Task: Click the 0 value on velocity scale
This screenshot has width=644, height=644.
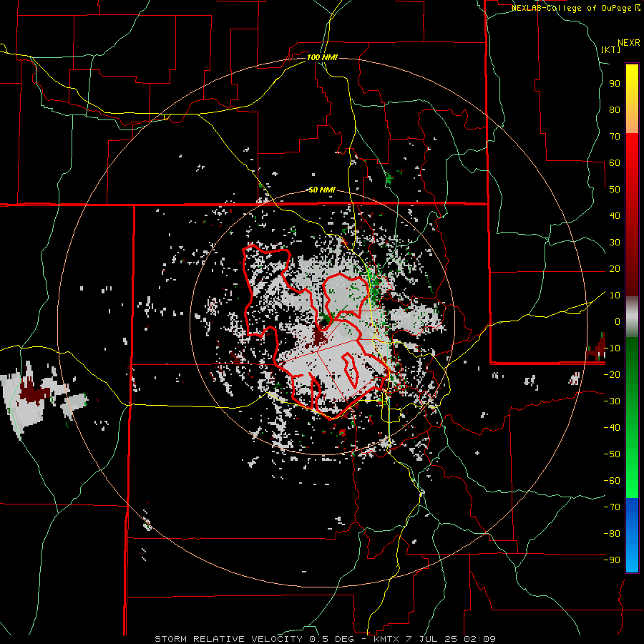Action: pos(618,321)
